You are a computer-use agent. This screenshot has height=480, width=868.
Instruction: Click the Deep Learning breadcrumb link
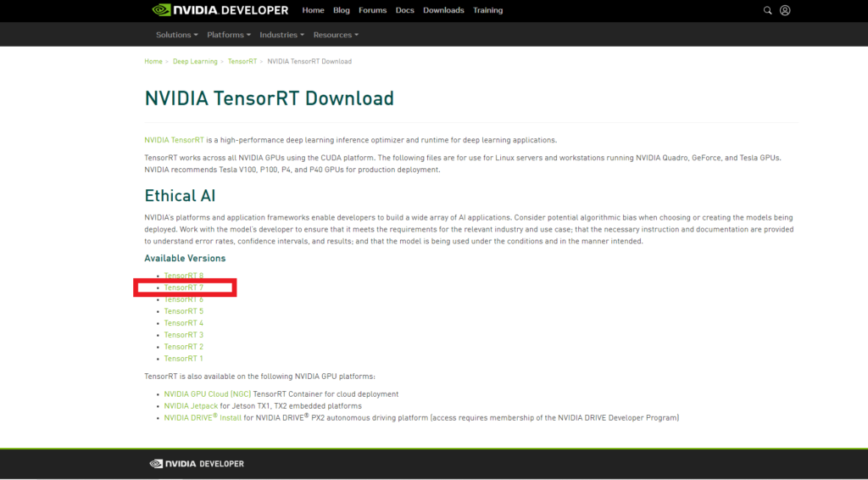(195, 61)
